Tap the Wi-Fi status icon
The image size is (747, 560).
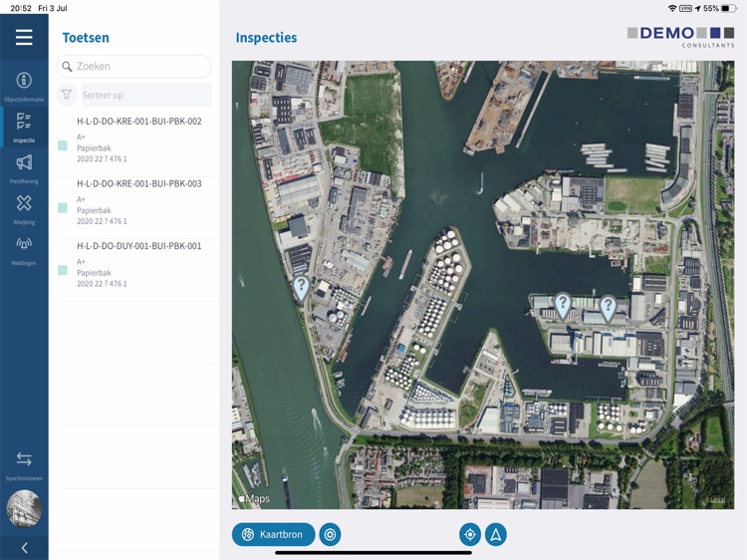[x=672, y=8]
